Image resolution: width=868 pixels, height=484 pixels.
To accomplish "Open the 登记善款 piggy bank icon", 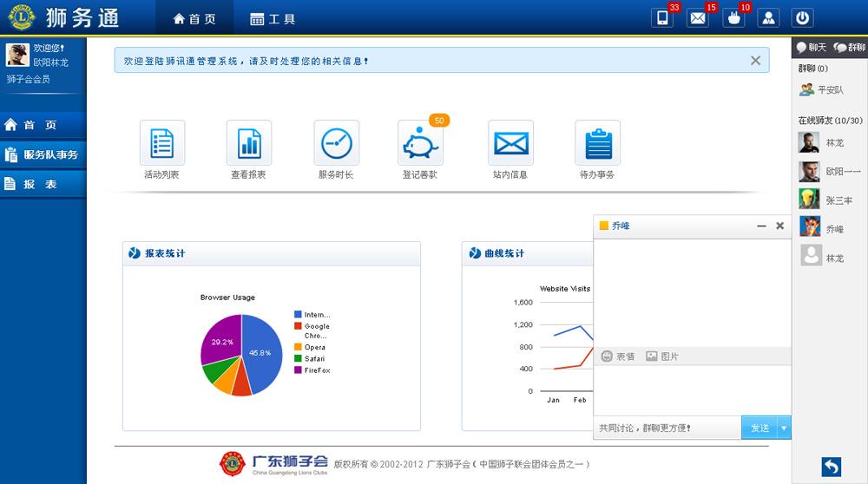I will pyautogui.click(x=421, y=144).
